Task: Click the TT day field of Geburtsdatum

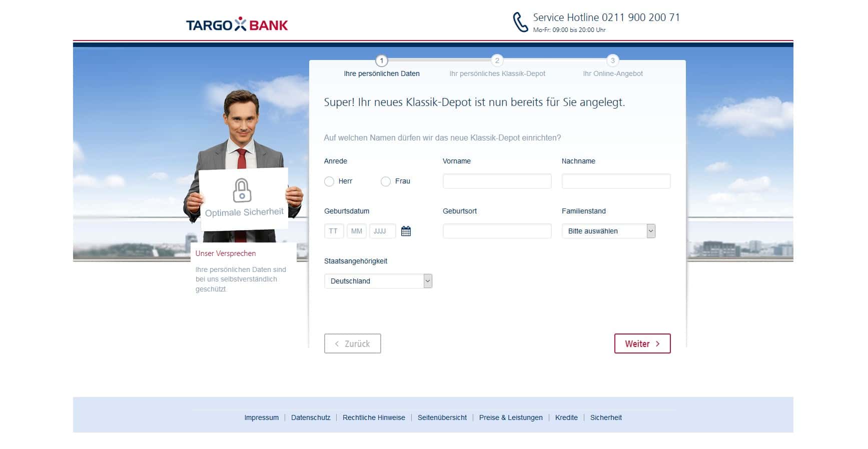Action: pos(334,231)
